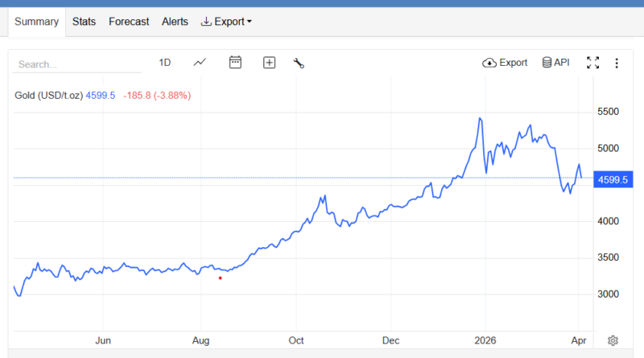
Task: Open the chart type line icon
Action: pos(200,63)
